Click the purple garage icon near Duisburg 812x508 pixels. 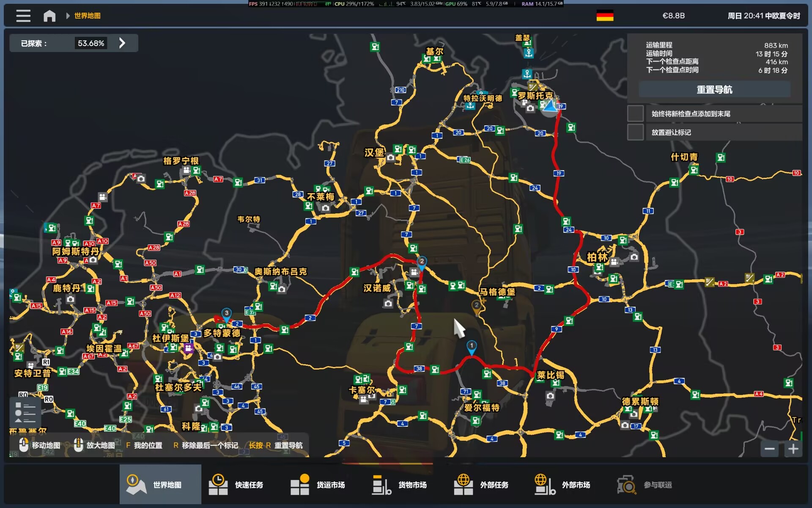pyautogui.click(x=188, y=348)
